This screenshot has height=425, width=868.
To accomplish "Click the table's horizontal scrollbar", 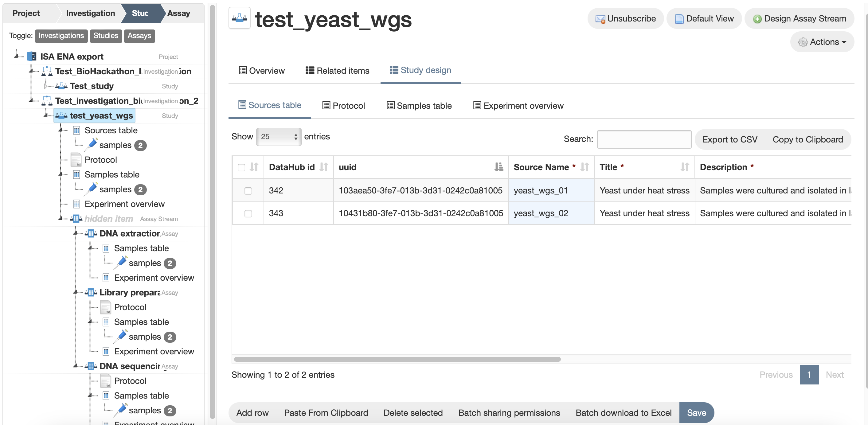I will coord(397,359).
